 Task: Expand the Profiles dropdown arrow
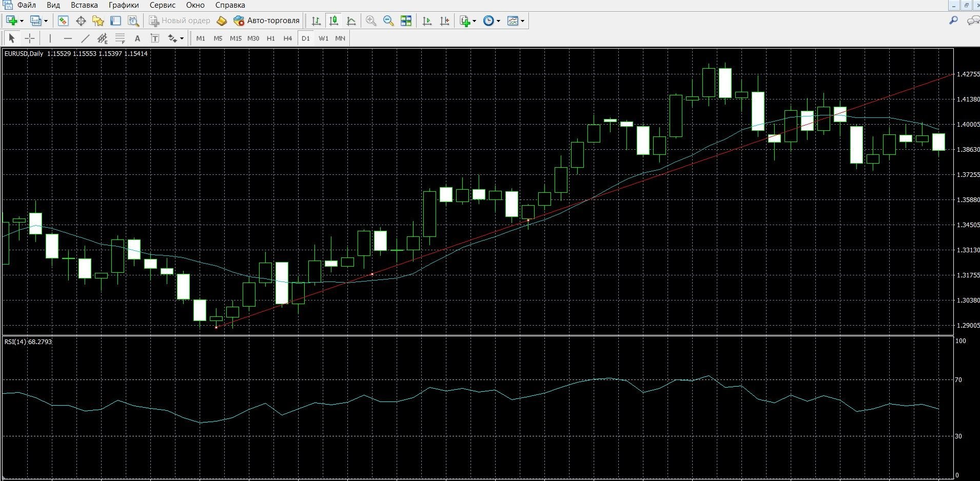[46, 21]
